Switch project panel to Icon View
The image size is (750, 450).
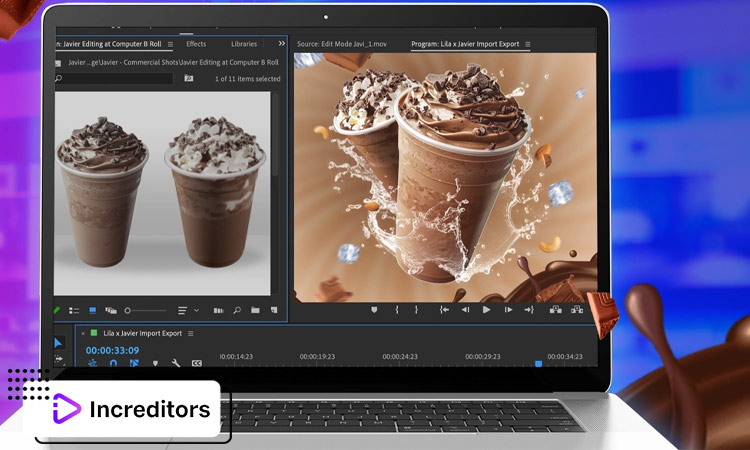click(x=92, y=310)
